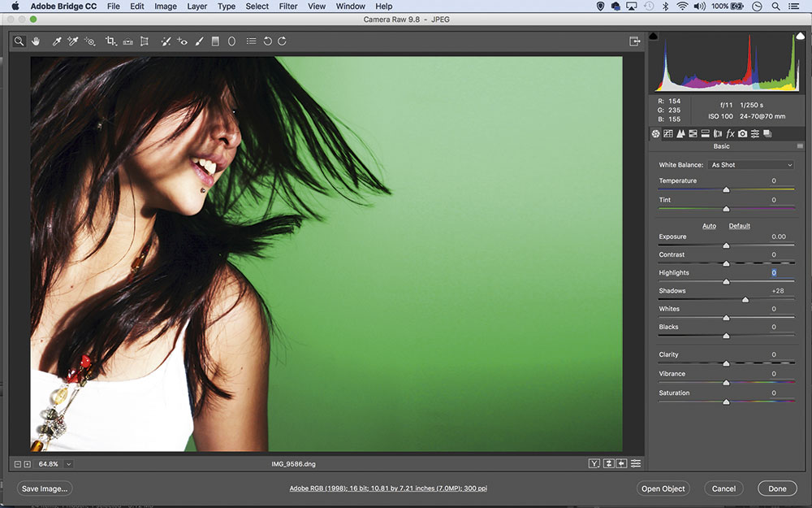Select the Adjustment Brush tool
This screenshot has height=508, width=812.
[199, 41]
